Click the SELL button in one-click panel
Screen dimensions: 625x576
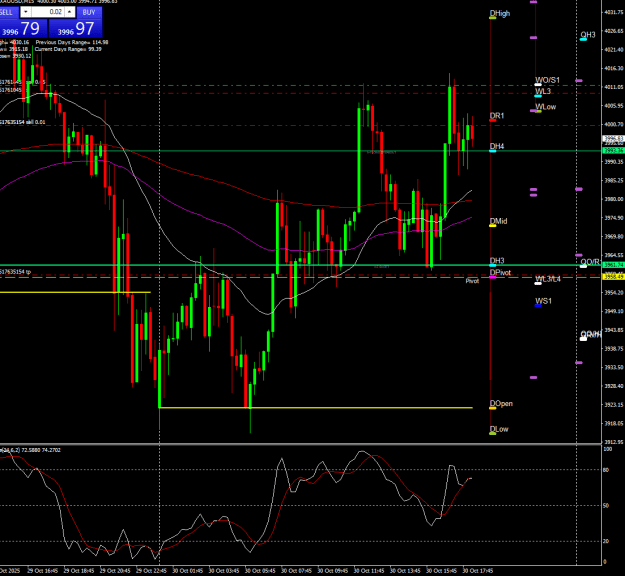click(x=9, y=12)
